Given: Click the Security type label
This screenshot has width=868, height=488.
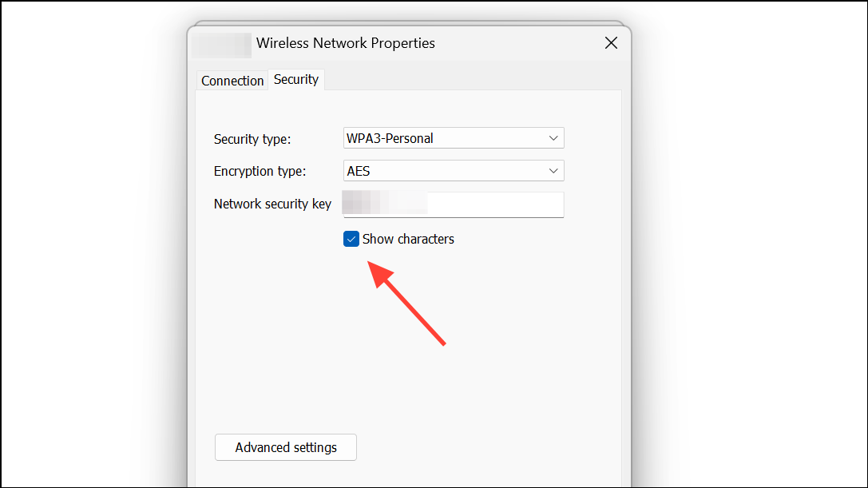Looking at the screenshot, I should click(252, 139).
